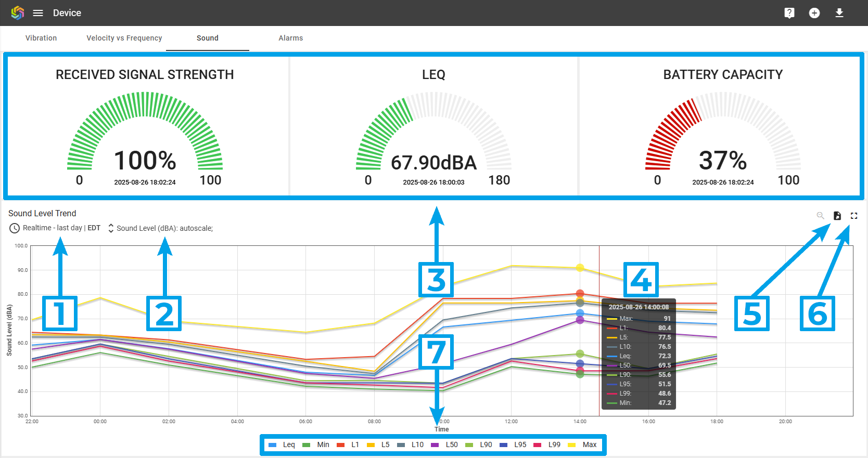This screenshot has height=458, width=868.
Task: Click the zoom out magnifier icon
Action: click(820, 215)
